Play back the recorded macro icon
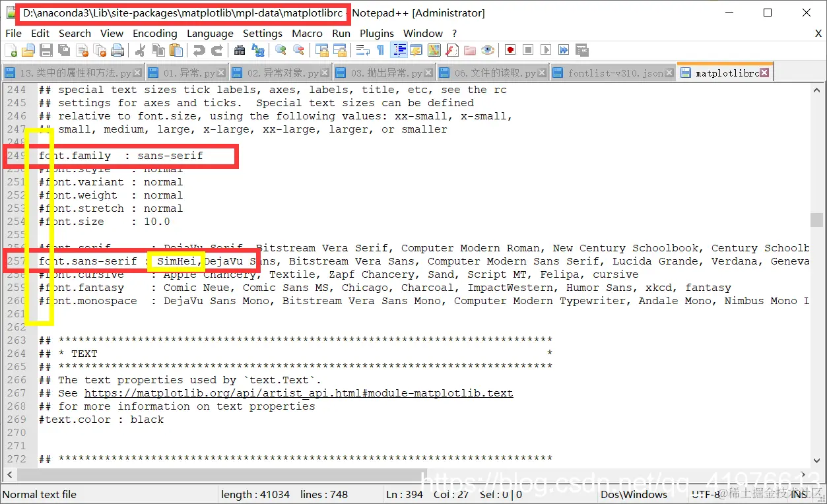Screen dimensions: 827x504 coord(546,50)
